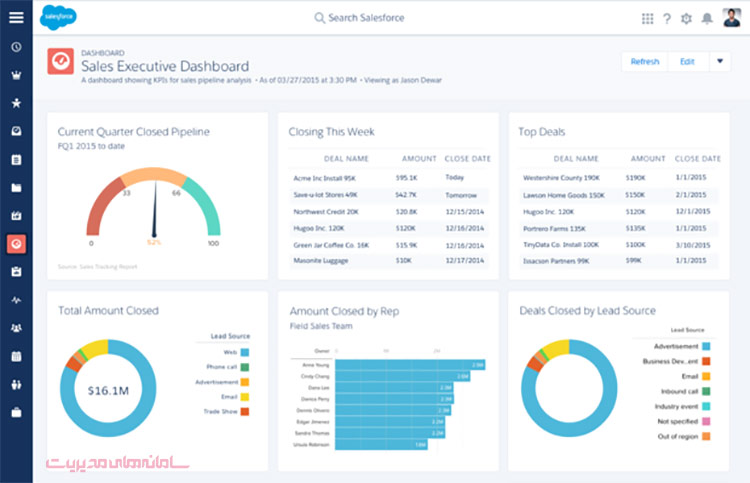
Task: Expand the dropdown arrow beside Edit
Action: coord(720,61)
